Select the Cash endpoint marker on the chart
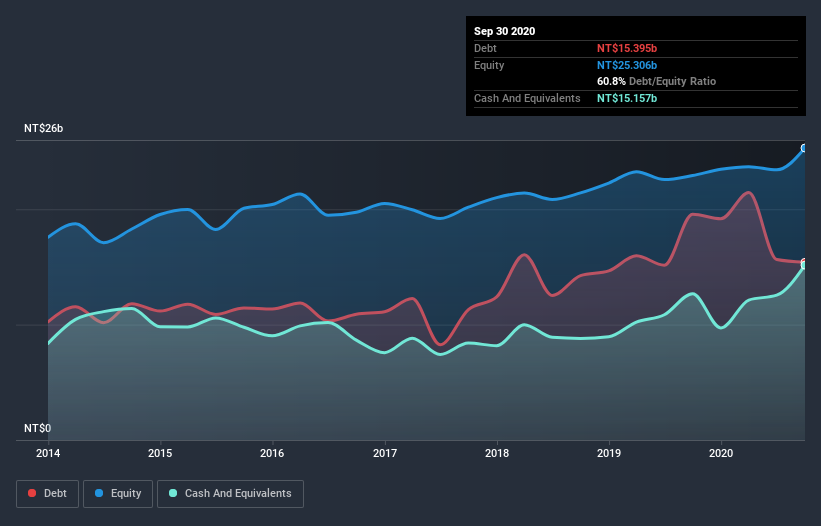This screenshot has height=526, width=821. pos(804,265)
